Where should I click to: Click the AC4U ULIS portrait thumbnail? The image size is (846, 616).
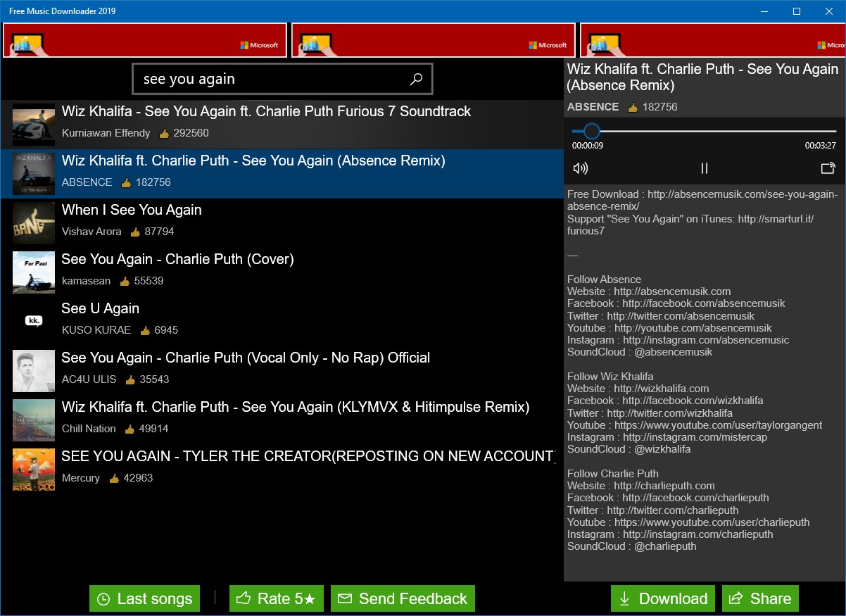(34, 371)
